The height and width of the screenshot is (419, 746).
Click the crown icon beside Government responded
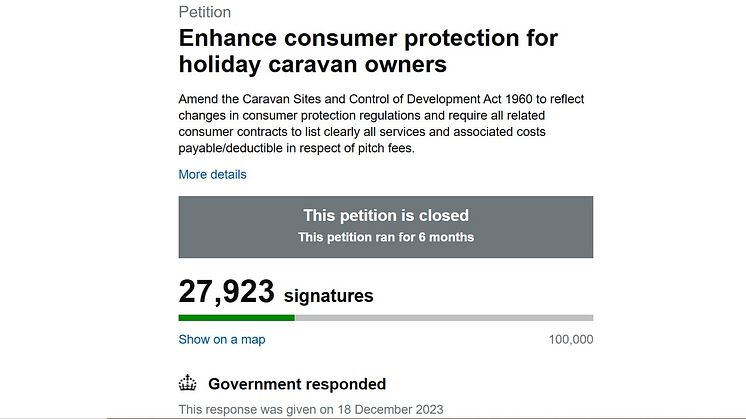pos(187,384)
